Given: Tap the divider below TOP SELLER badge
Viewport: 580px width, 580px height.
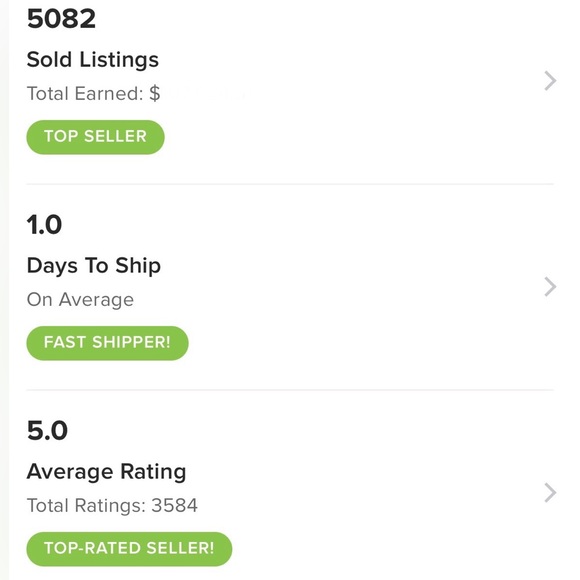Looking at the screenshot, I should (x=290, y=183).
